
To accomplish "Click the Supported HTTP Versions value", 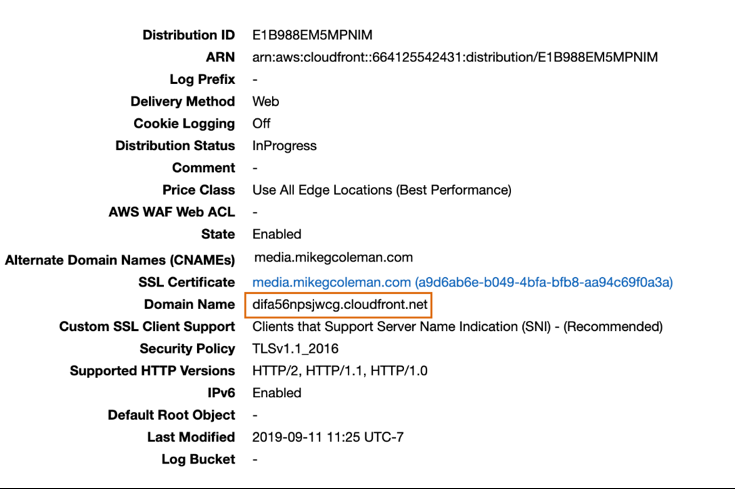I will (x=339, y=371).
